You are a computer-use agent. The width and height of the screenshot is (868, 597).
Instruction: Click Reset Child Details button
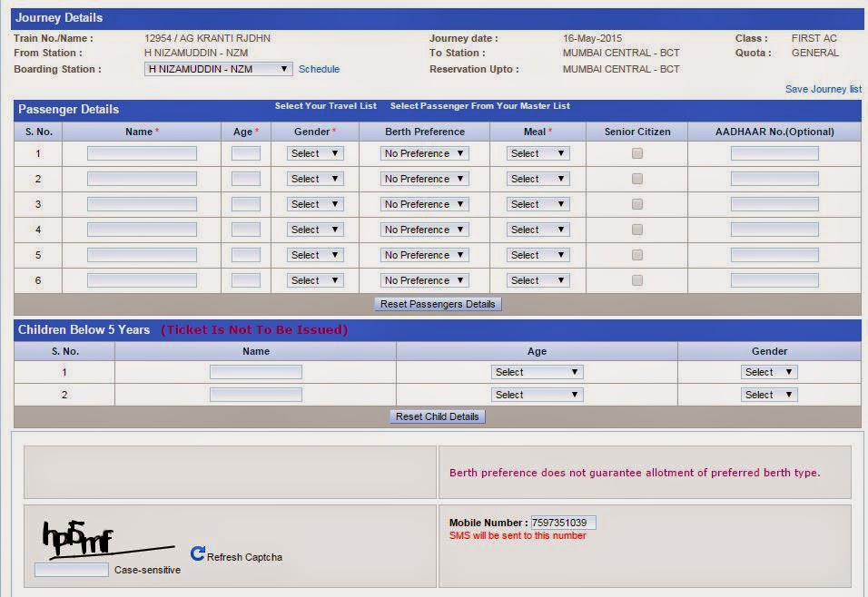[438, 416]
